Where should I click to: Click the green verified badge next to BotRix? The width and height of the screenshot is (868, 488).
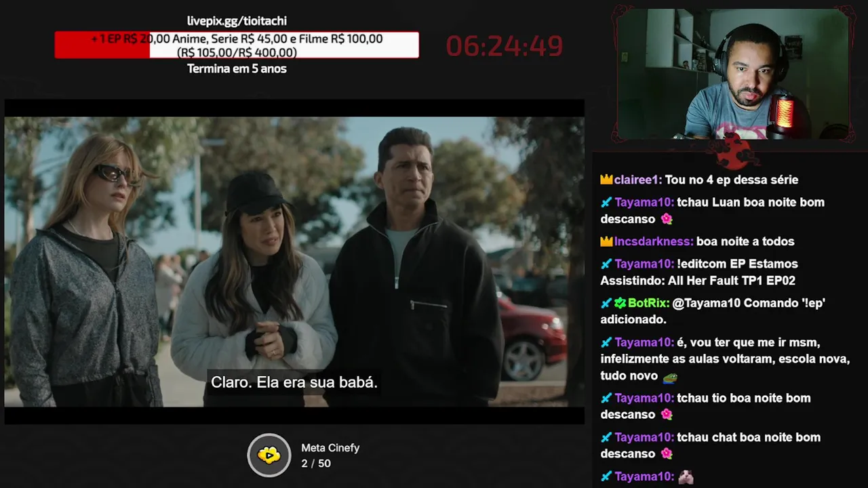click(x=620, y=303)
